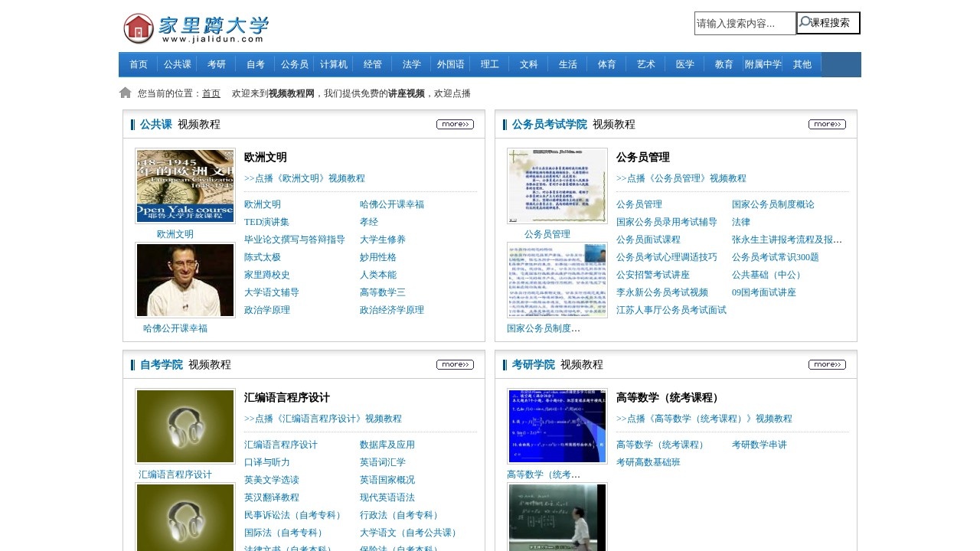Screen dimensions: 980x551
Task: Click 点播《公务员管理》视频教程 link
Action: [x=681, y=178]
